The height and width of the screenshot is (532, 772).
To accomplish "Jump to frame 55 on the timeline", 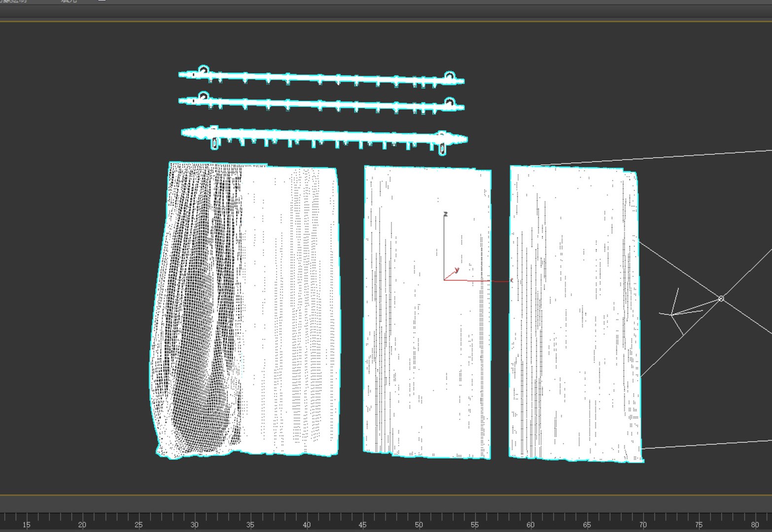I will pyautogui.click(x=474, y=525).
